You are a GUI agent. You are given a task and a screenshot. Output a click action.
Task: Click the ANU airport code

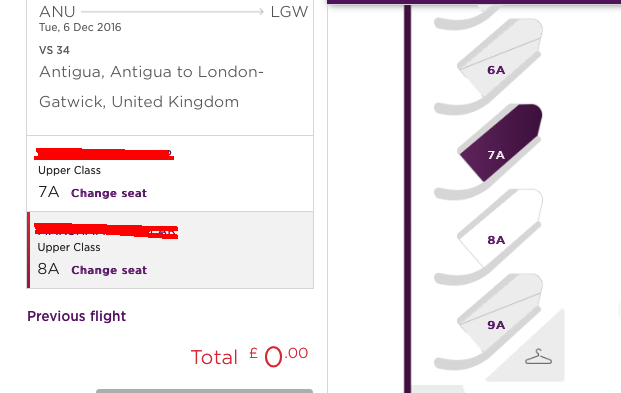(57, 12)
